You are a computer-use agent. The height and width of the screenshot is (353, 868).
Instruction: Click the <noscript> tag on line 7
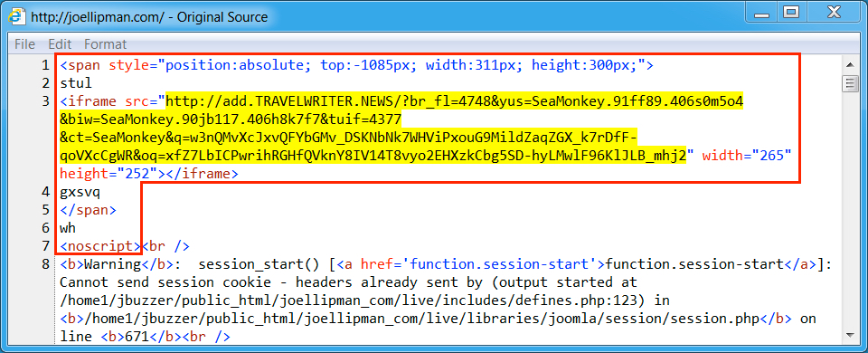tap(100, 246)
